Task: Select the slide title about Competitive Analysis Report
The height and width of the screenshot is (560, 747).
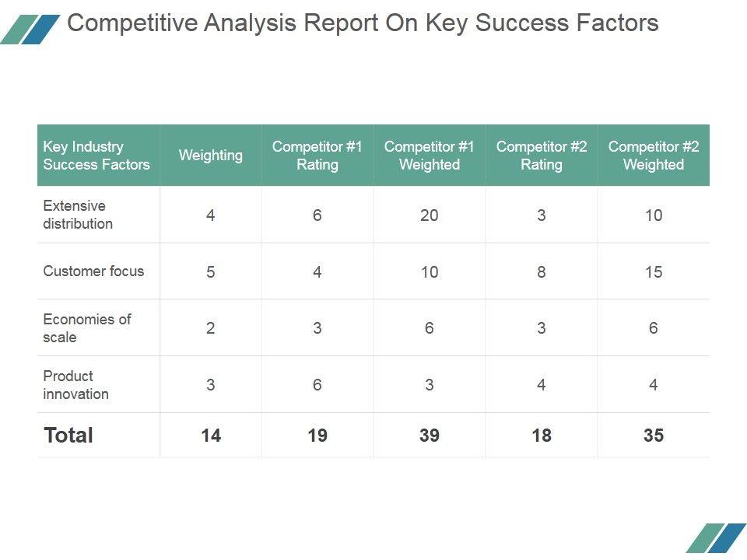Action: pos(363,23)
